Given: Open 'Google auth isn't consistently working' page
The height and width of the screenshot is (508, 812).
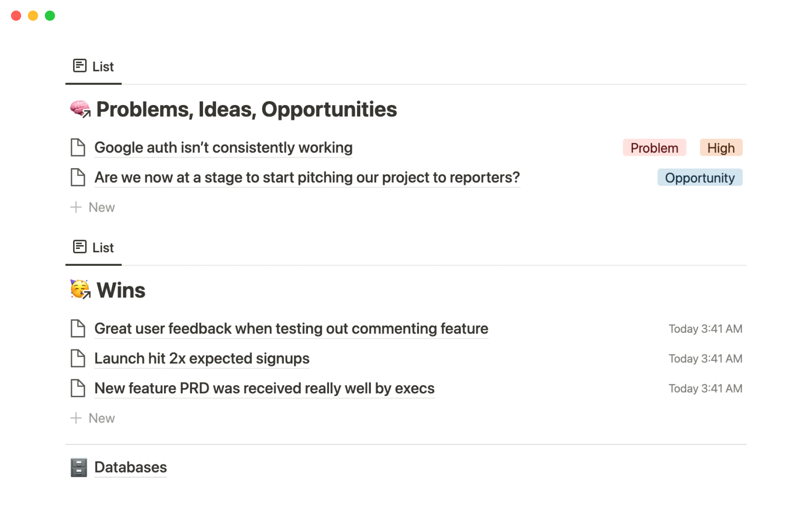Looking at the screenshot, I should [223, 148].
